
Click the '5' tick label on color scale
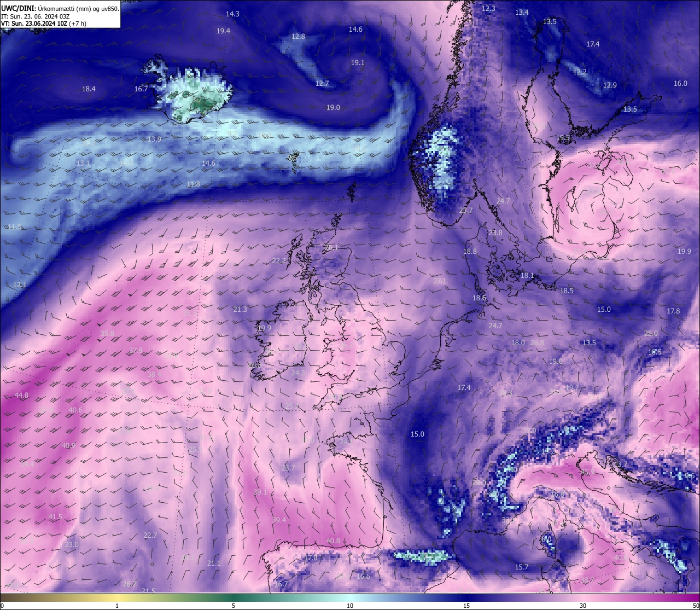[x=234, y=606]
